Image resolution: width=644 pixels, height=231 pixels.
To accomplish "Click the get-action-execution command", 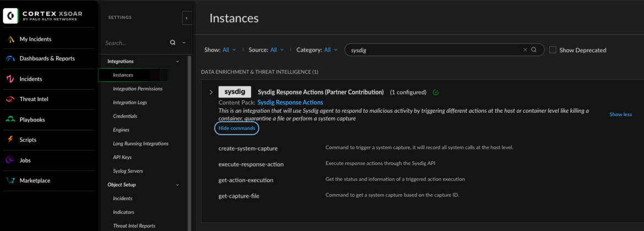I will (x=246, y=180).
